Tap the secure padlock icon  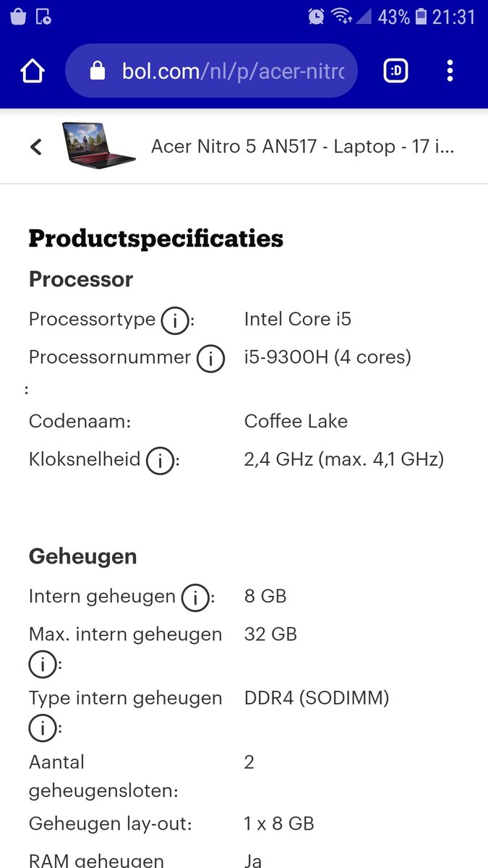coord(98,71)
